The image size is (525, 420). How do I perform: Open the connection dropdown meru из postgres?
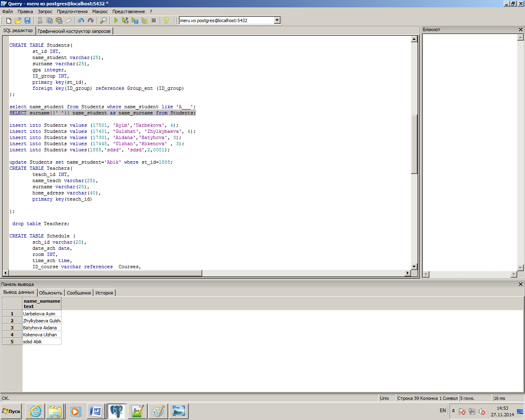click(277, 21)
